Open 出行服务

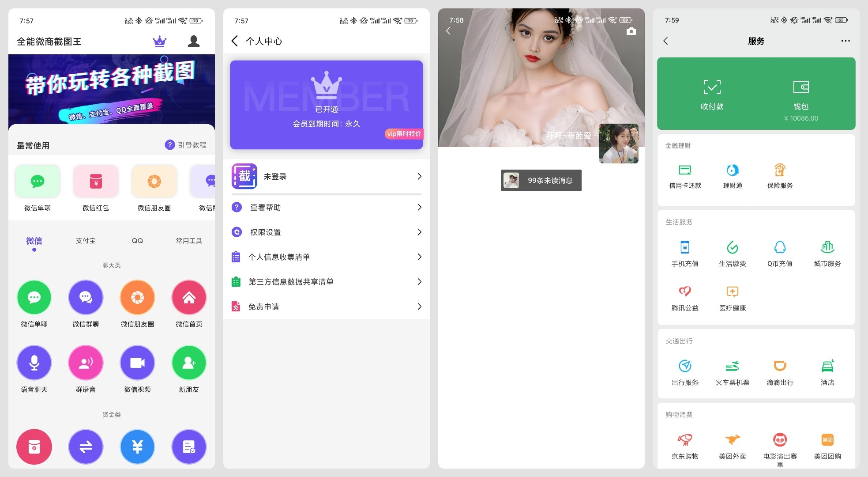685,373
